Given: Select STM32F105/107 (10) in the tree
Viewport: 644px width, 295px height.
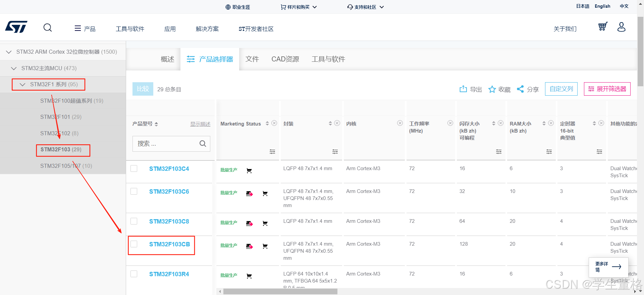Looking at the screenshot, I should pos(66,166).
